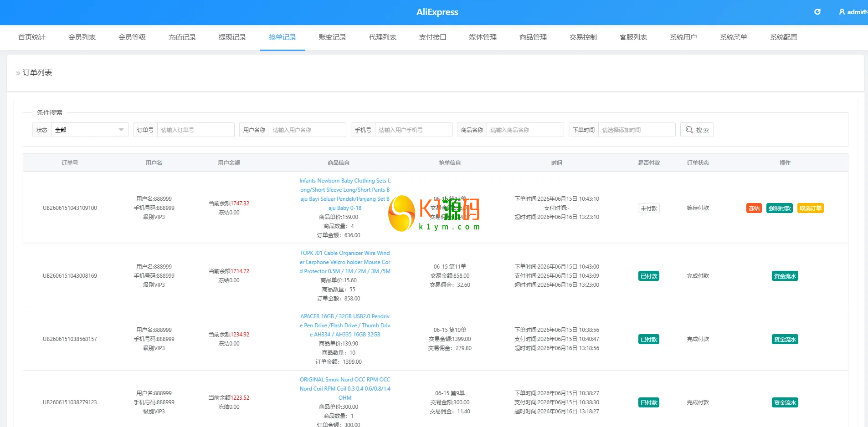Open 交易控制 tab

click(x=583, y=37)
